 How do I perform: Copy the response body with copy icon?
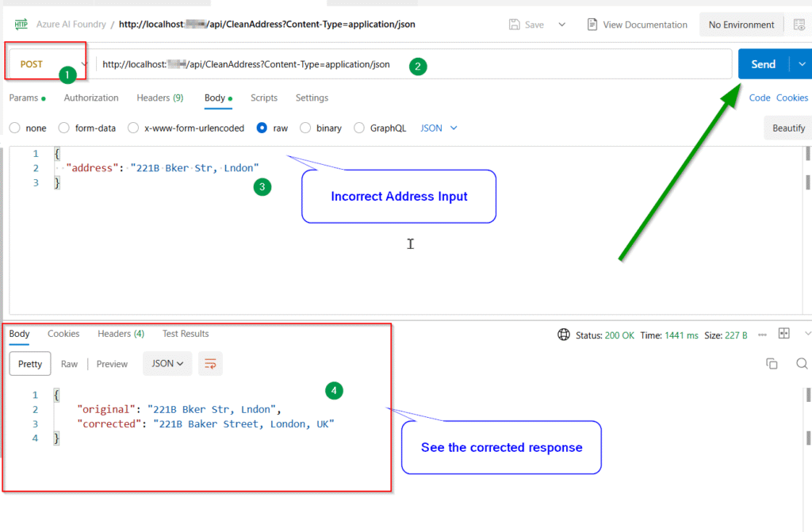772,364
